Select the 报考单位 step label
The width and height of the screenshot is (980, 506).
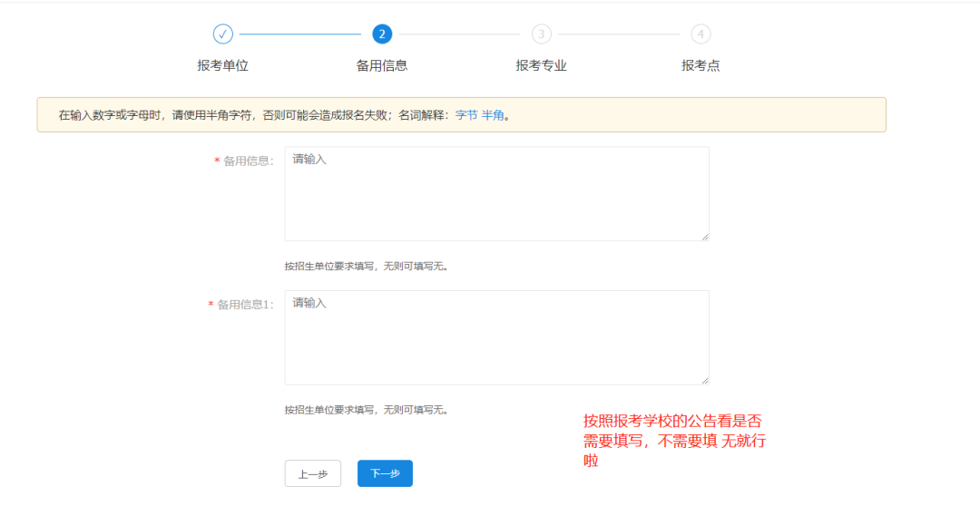[222, 65]
